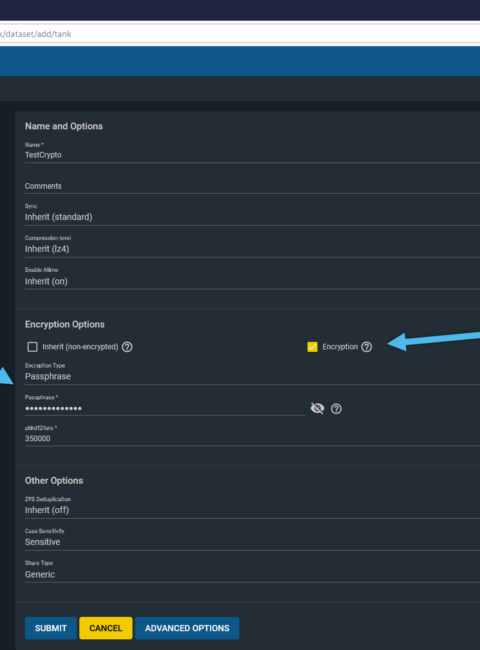The height and width of the screenshot is (650, 480).
Task: Click the browser address bar URL
Action: point(240,34)
